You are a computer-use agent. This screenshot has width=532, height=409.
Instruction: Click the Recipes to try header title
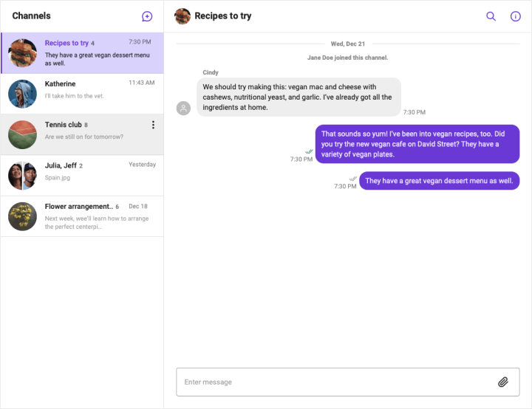[x=223, y=16]
